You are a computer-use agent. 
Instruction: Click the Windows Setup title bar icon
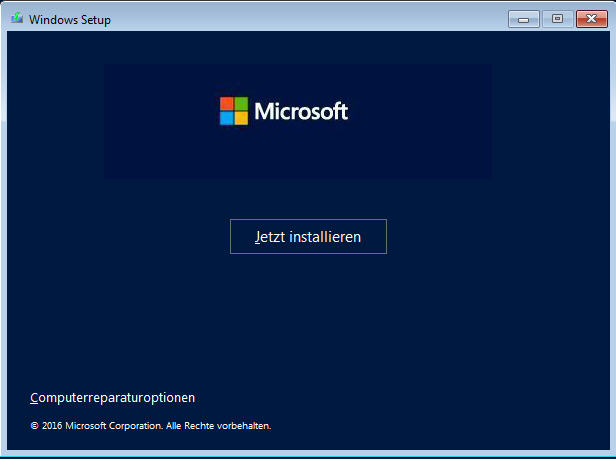tap(17, 18)
